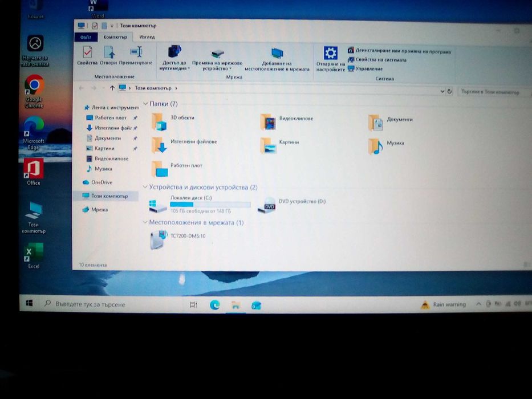This screenshot has height=399, width=532.
Task: Refresh the current folder view
Action: (x=449, y=91)
